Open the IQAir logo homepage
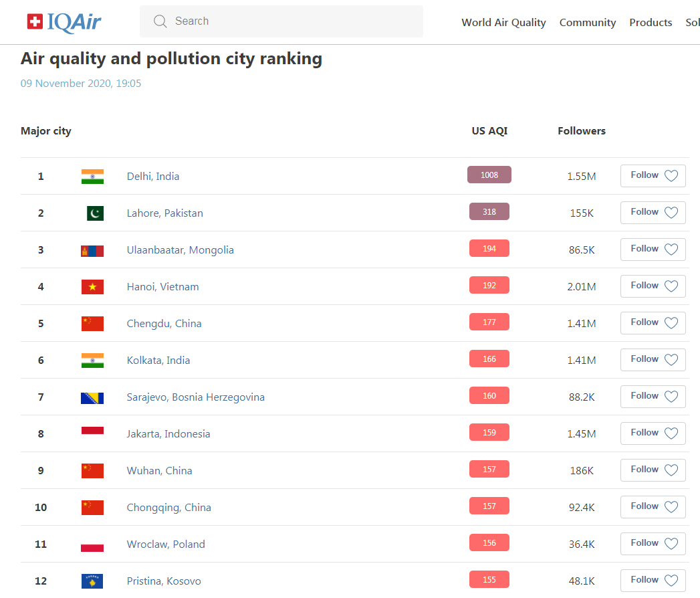The width and height of the screenshot is (700, 598). pos(64,21)
